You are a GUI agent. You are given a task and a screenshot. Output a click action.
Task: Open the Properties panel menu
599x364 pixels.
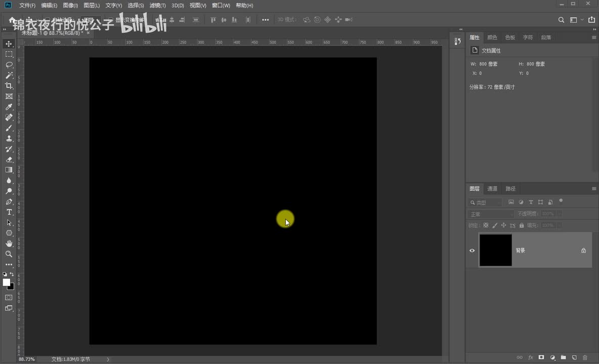click(x=593, y=37)
